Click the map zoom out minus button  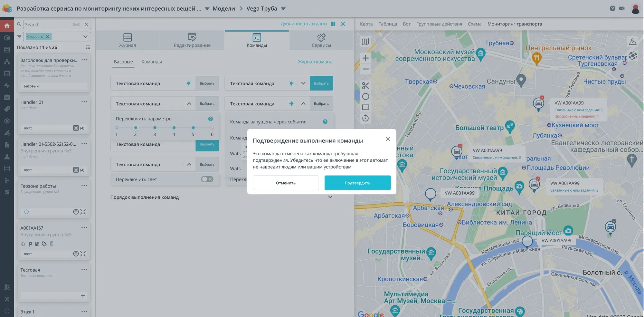point(365,69)
